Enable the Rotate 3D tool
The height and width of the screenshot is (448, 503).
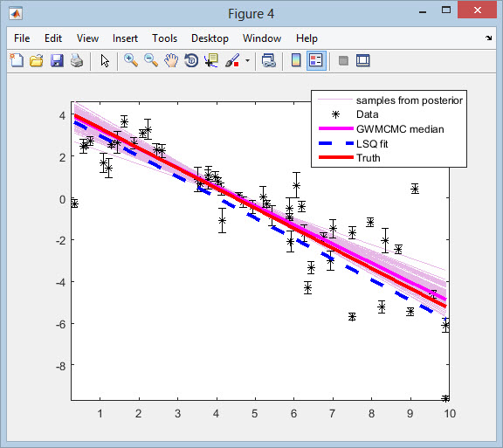click(x=191, y=60)
